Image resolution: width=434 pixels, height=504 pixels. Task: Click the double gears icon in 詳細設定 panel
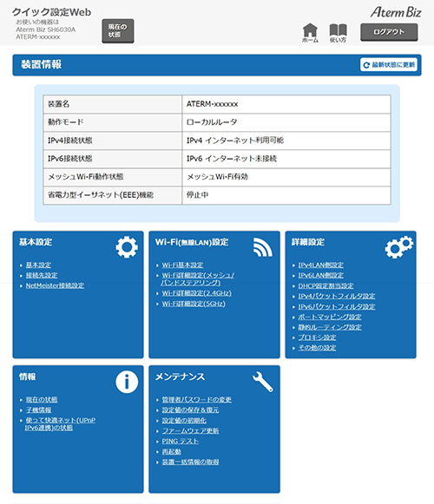399,247
